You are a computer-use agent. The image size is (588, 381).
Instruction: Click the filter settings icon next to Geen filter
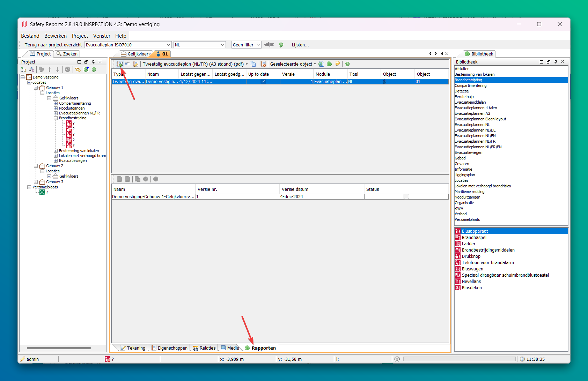(x=269, y=45)
